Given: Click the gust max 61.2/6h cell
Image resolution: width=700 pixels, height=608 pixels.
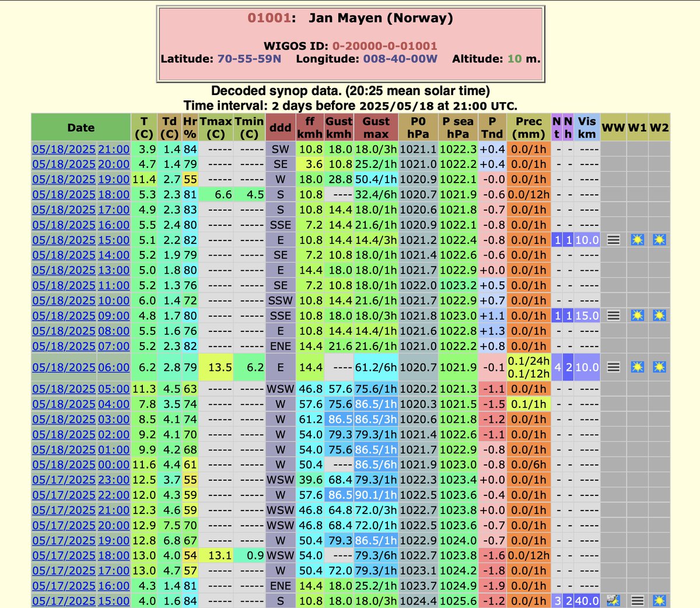Looking at the screenshot, I should (376, 368).
